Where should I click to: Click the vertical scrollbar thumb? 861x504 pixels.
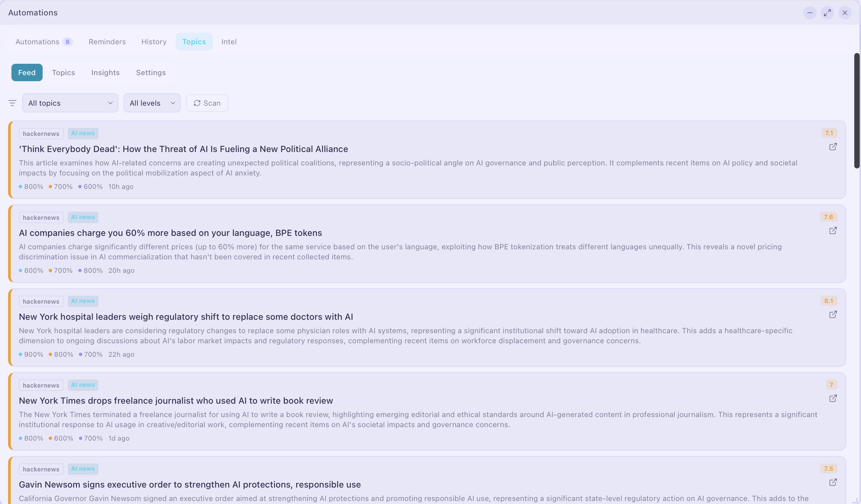pyautogui.click(x=857, y=110)
